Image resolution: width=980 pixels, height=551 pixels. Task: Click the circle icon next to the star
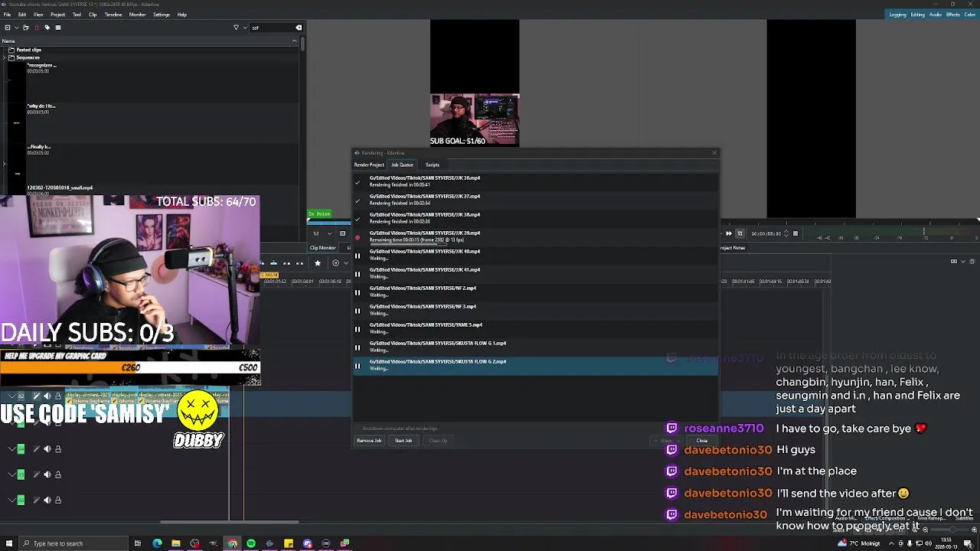335,263
